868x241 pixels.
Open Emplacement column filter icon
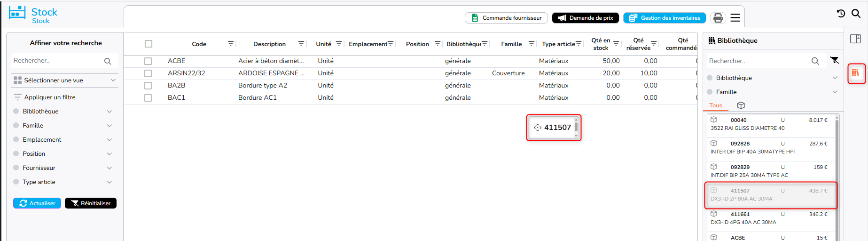391,44
